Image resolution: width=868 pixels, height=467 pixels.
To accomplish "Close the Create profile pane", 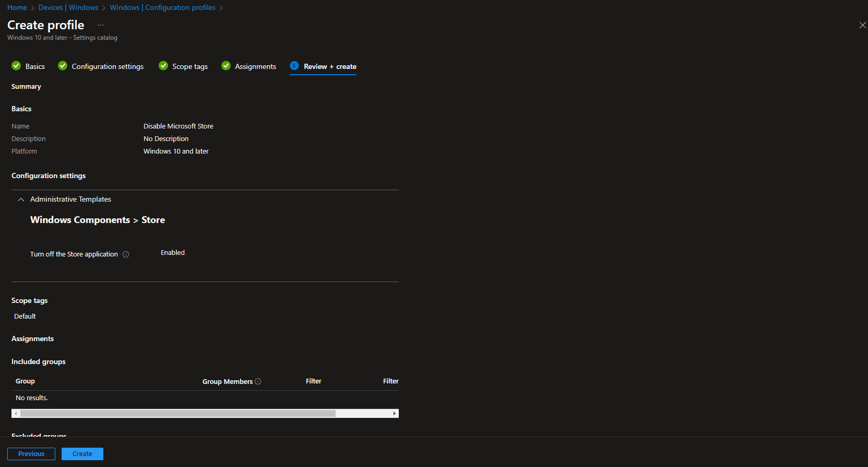I will [x=862, y=25].
